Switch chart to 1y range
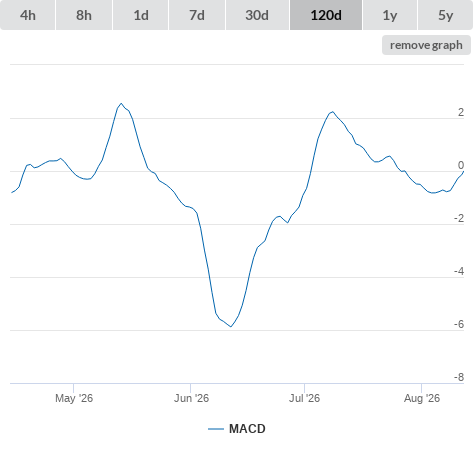Screen dimensions: 474x455 coord(390,15)
